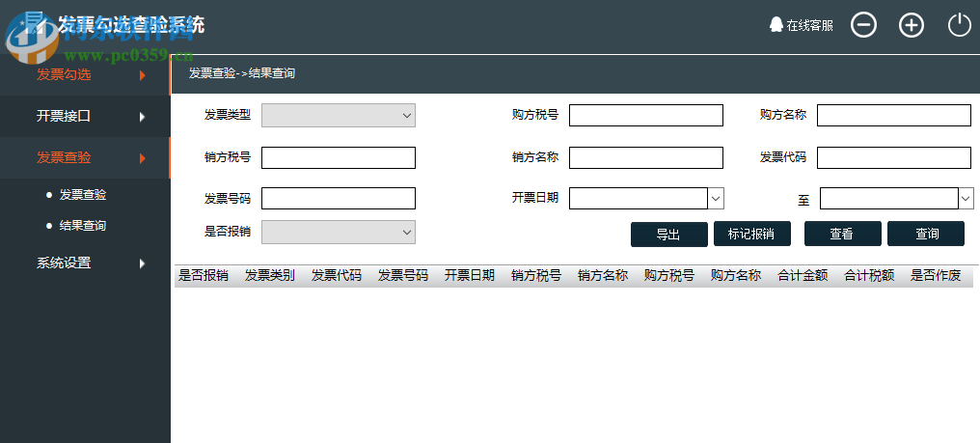Open the end date picker arrow after 至
Image resolution: width=980 pixels, height=443 pixels.
(966, 199)
